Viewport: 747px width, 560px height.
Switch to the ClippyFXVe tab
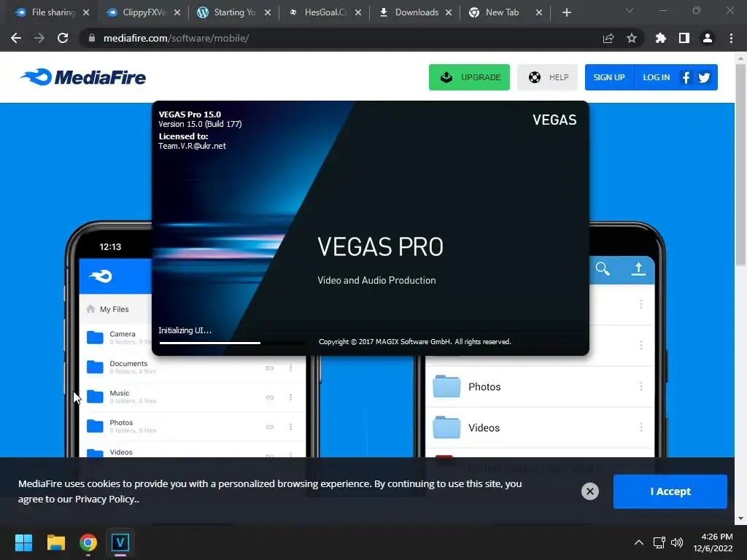[142, 12]
